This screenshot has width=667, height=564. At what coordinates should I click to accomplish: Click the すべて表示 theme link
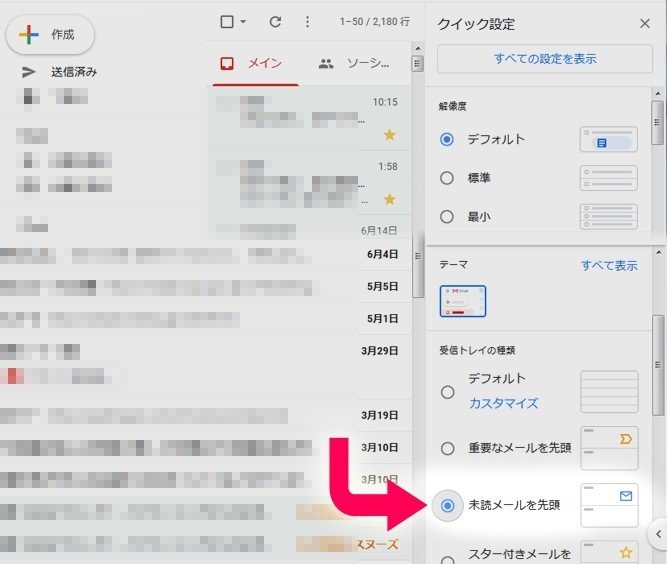pyautogui.click(x=609, y=265)
